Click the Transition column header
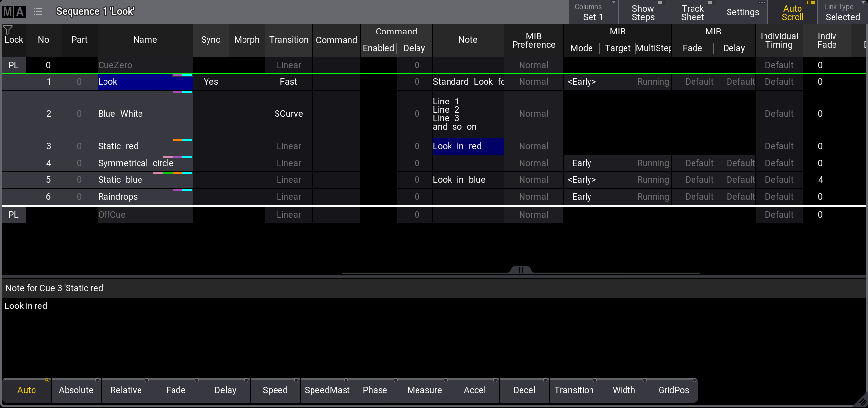Viewport: 868px width, 408px height. click(x=288, y=40)
